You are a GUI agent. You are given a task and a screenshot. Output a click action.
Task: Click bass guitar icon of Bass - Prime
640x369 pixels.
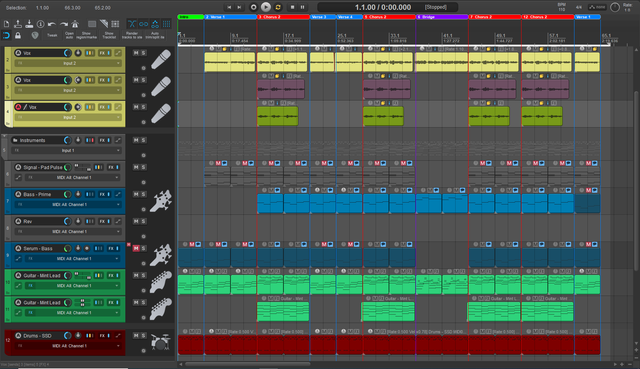pos(161,201)
